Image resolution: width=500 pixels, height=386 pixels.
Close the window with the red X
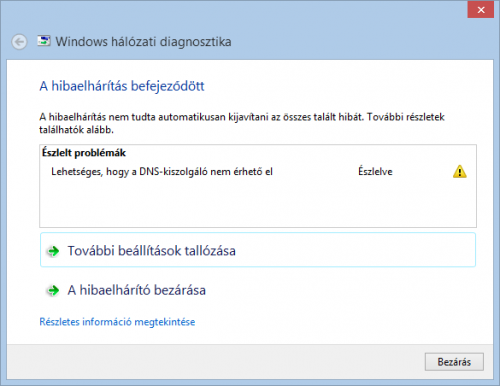coord(481,10)
